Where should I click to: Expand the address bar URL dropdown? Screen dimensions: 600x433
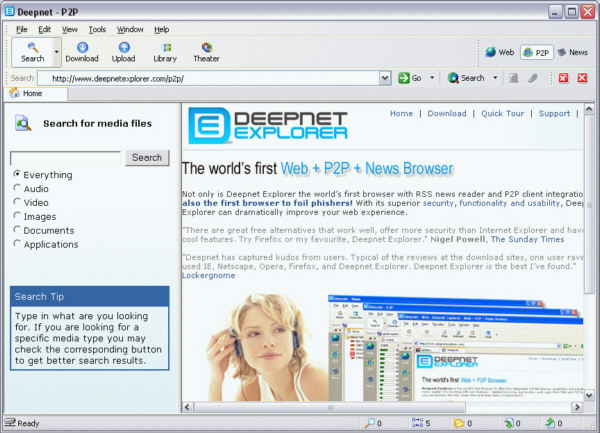[x=385, y=78]
